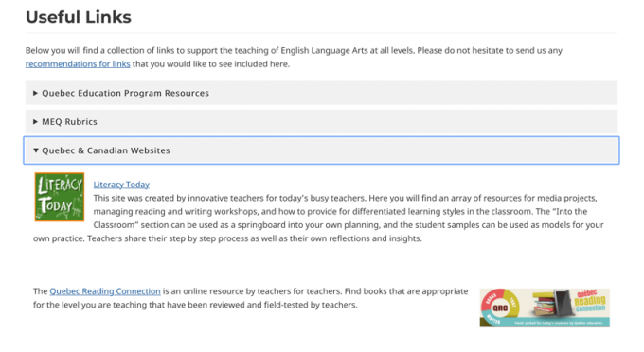Click the Québec Reading Connection text on banner

590,302
